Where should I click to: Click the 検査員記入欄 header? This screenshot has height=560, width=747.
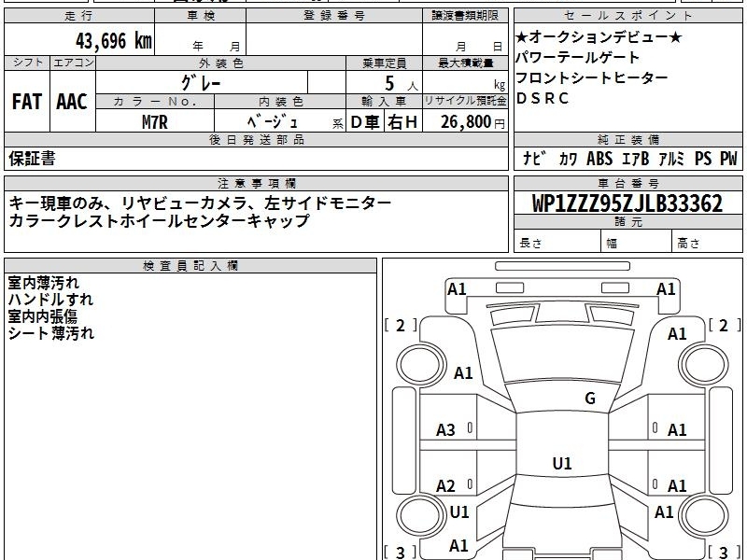tap(190, 266)
